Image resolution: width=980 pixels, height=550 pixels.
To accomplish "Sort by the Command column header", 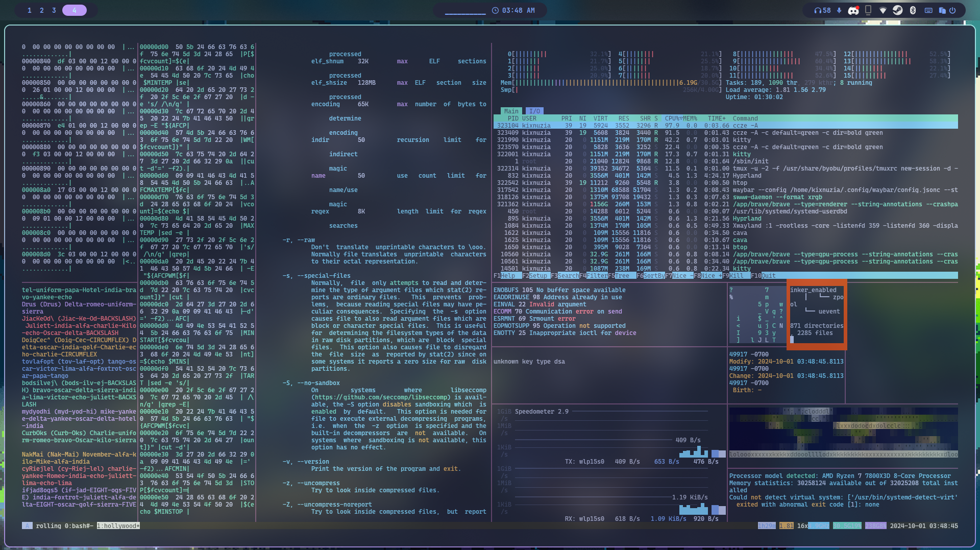I will click(x=745, y=118).
